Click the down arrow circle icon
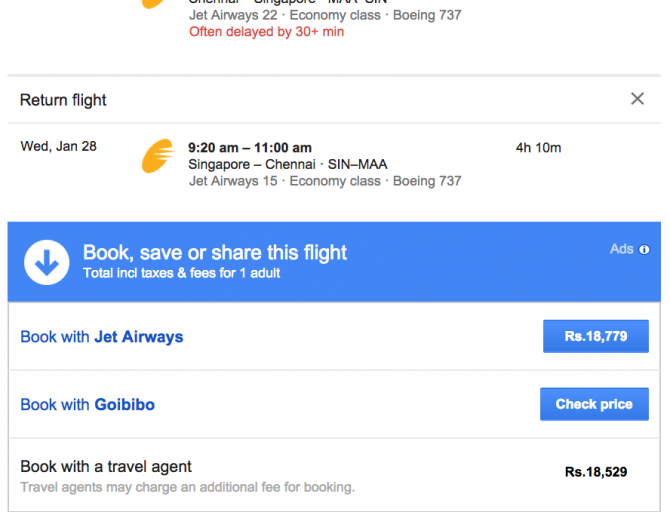This screenshot has height=512, width=670. point(46,262)
